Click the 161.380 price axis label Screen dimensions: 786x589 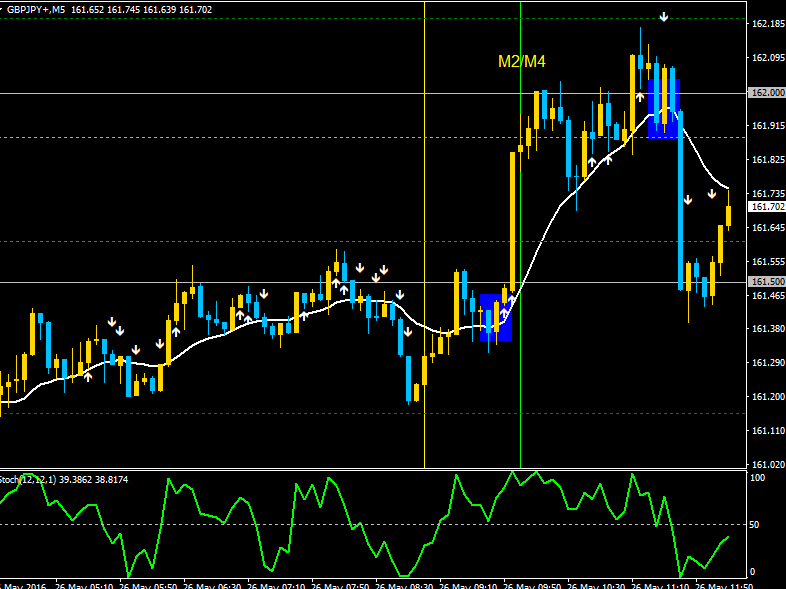[x=768, y=328]
